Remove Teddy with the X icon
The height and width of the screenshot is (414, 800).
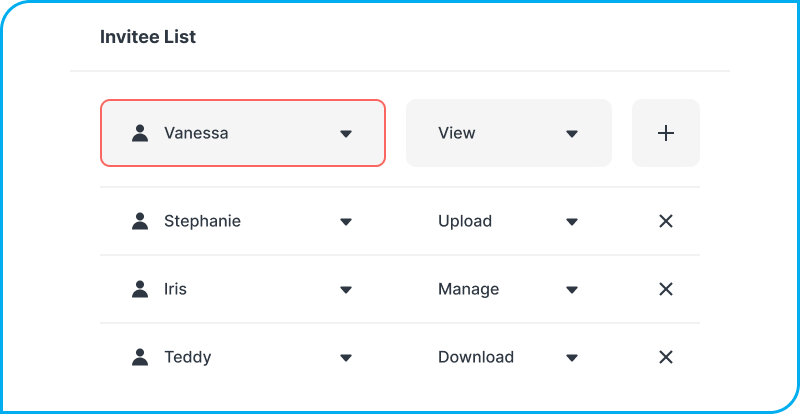point(666,357)
